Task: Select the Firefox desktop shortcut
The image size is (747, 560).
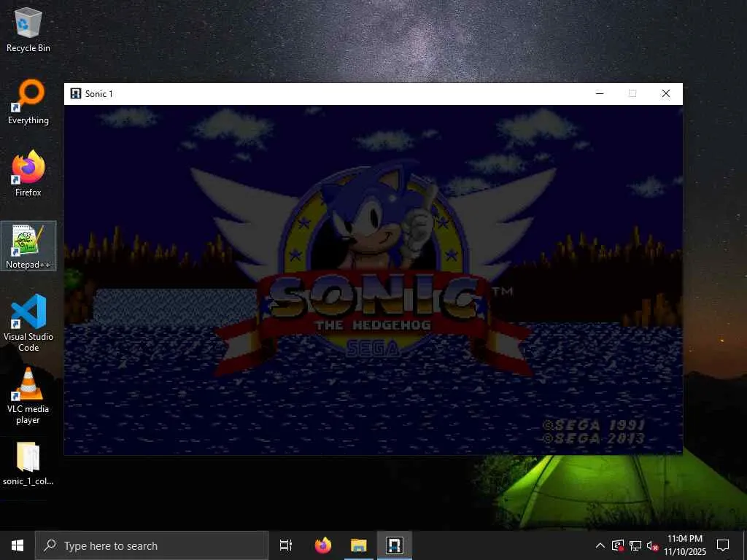Action: coord(28,174)
